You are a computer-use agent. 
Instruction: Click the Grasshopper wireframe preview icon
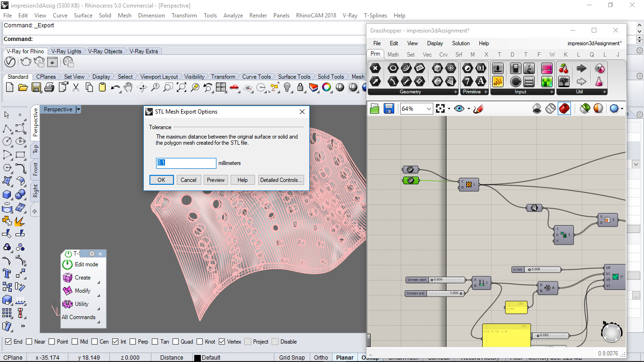click(551, 109)
